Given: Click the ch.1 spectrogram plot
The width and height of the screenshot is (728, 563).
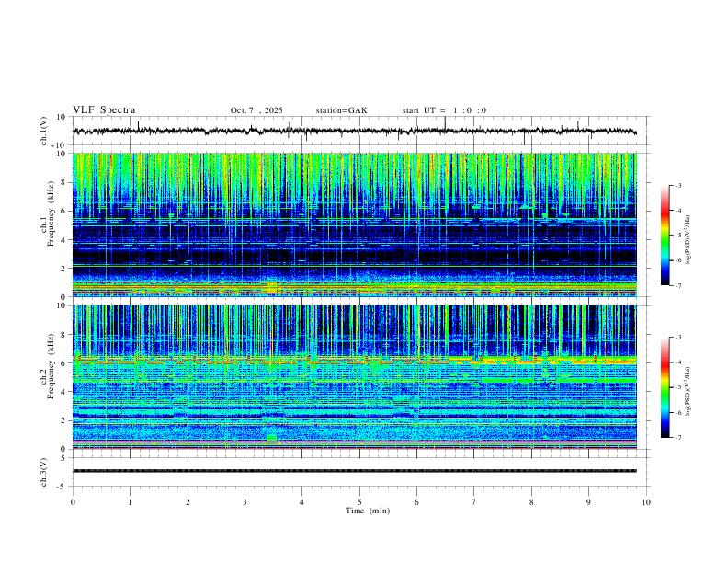Looking at the screenshot, I should (354, 224).
